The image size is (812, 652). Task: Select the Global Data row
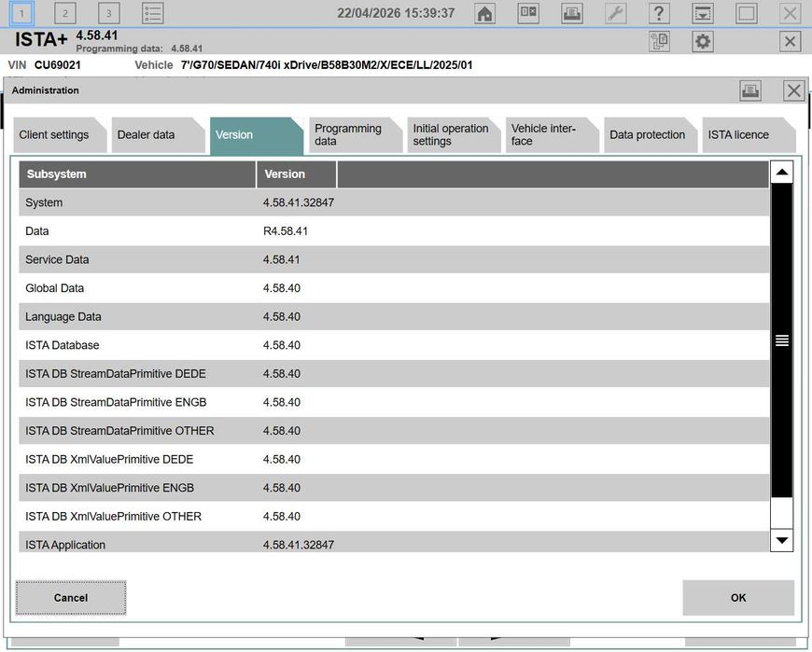(x=394, y=288)
